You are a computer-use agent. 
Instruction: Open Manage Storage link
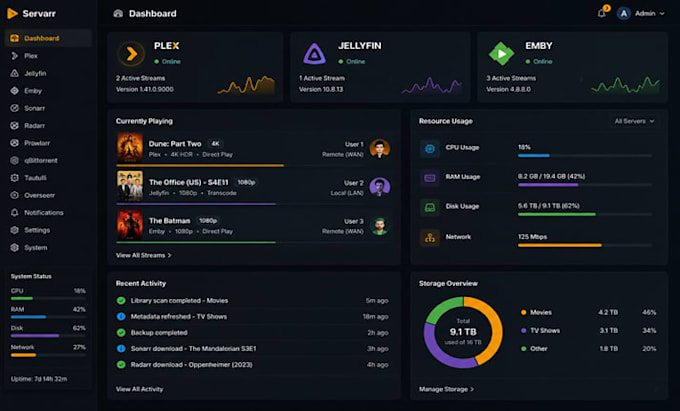[446, 389]
